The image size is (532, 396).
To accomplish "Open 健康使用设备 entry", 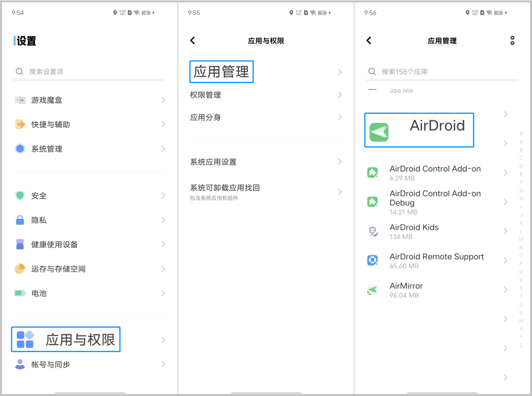I will click(89, 245).
